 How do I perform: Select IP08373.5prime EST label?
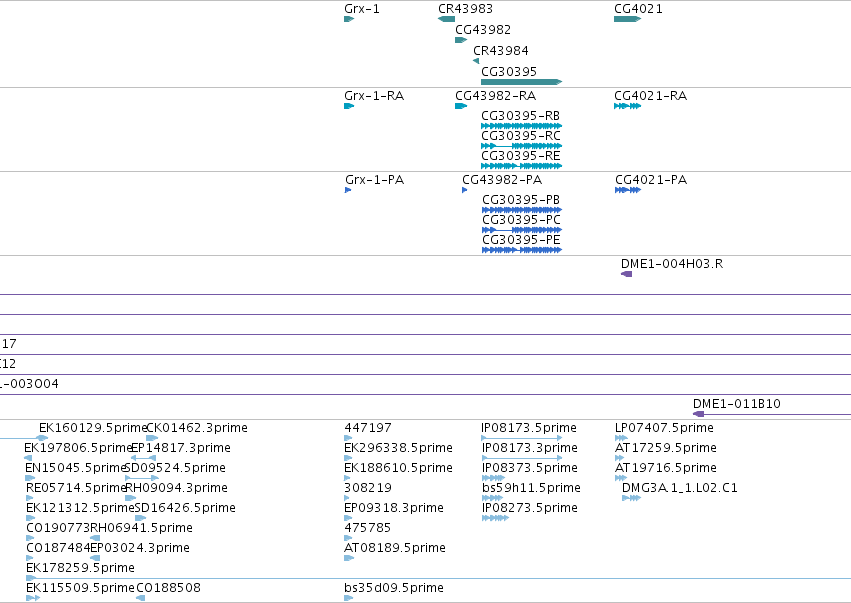530,468
